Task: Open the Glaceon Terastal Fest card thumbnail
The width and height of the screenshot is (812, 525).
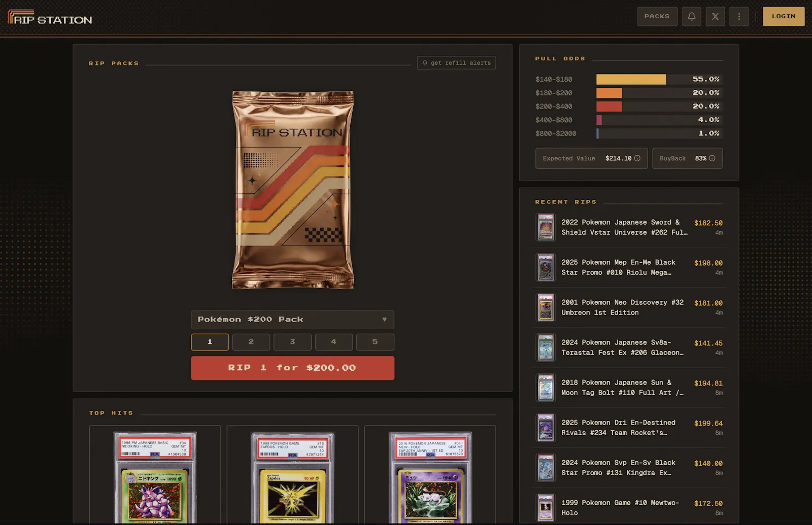Action: tap(546, 347)
